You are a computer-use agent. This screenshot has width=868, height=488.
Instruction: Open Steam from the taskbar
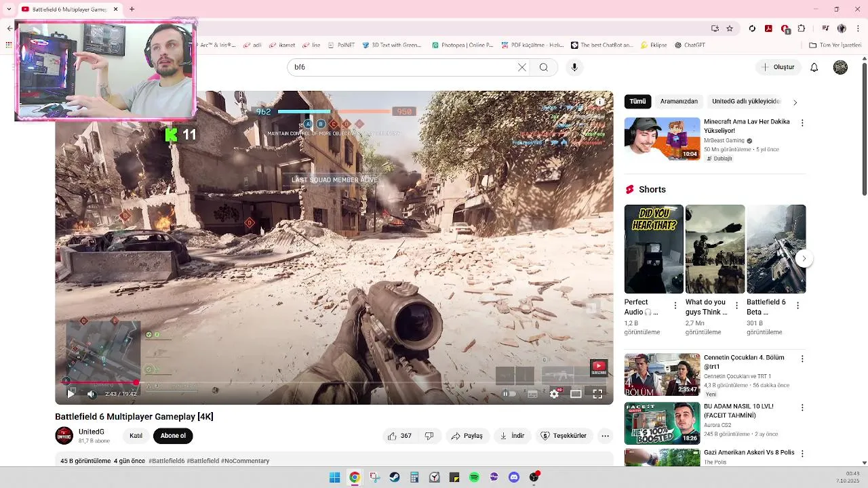(395, 477)
